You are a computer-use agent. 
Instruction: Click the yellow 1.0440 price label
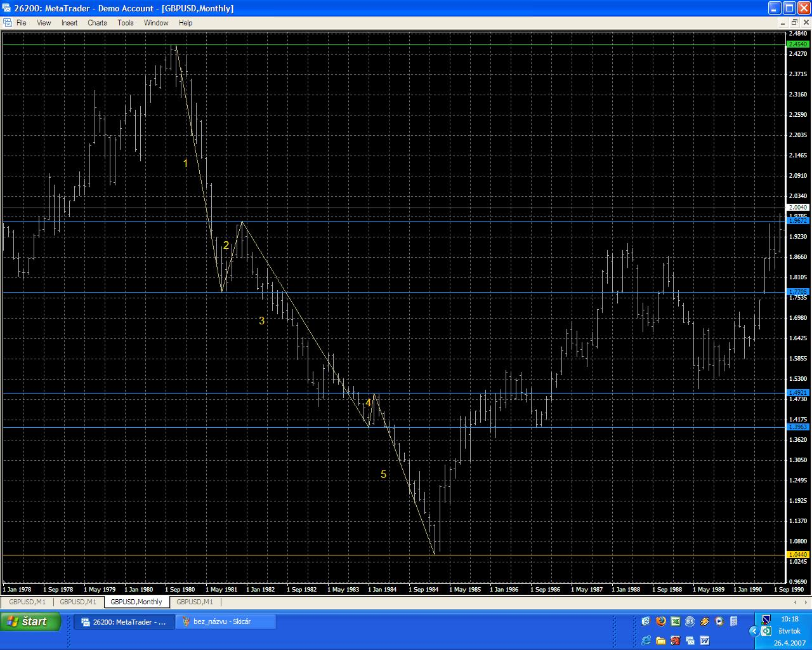tap(797, 555)
